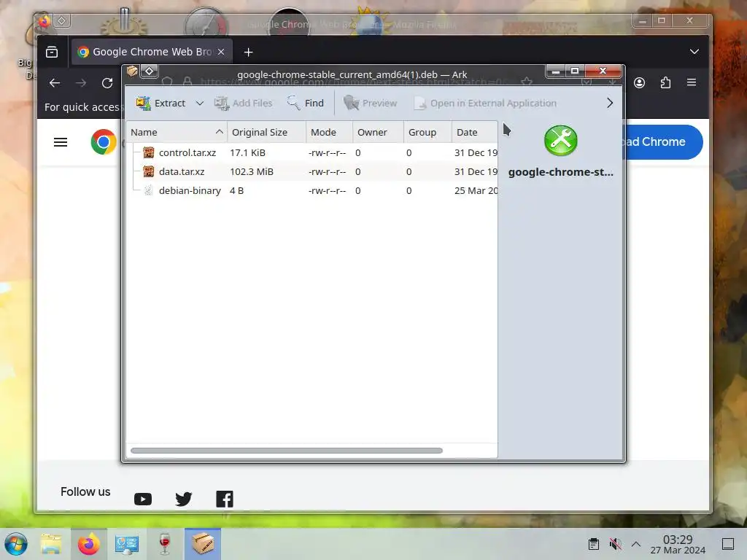Open the Chrome page hamburger menu

(x=61, y=142)
